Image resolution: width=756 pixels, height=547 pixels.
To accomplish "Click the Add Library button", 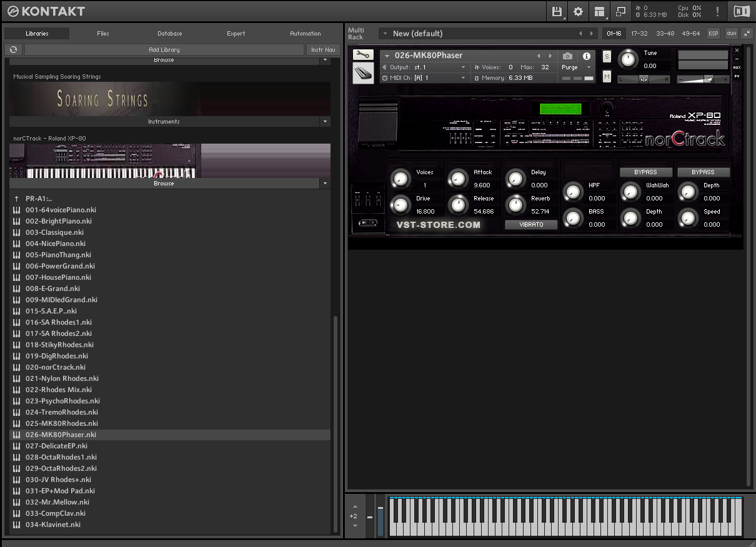I will [x=164, y=49].
